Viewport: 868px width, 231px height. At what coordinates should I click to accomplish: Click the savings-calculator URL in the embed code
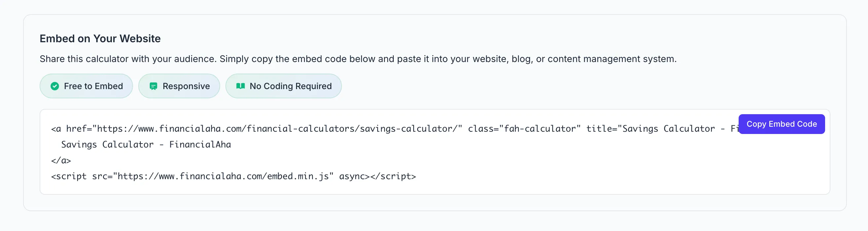tap(276, 128)
